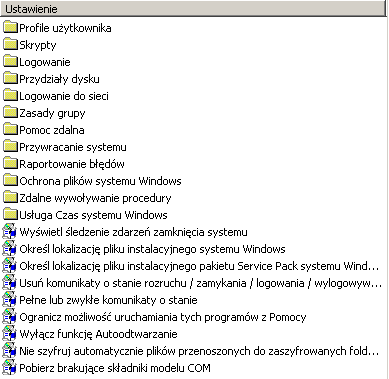Select Pobierz brakujące składniki modelu COM
Image resolution: width=389 pixels, height=379 pixels.
click(115, 368)
